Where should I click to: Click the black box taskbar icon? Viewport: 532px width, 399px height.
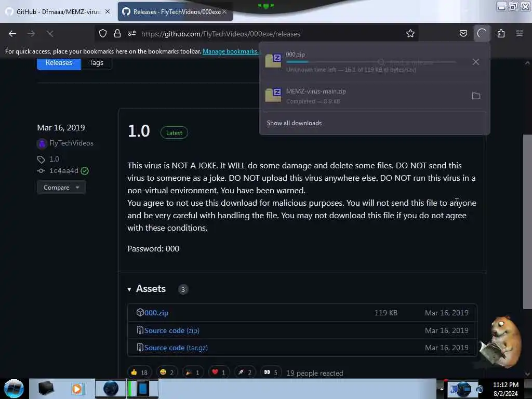[x=46, y=388]
